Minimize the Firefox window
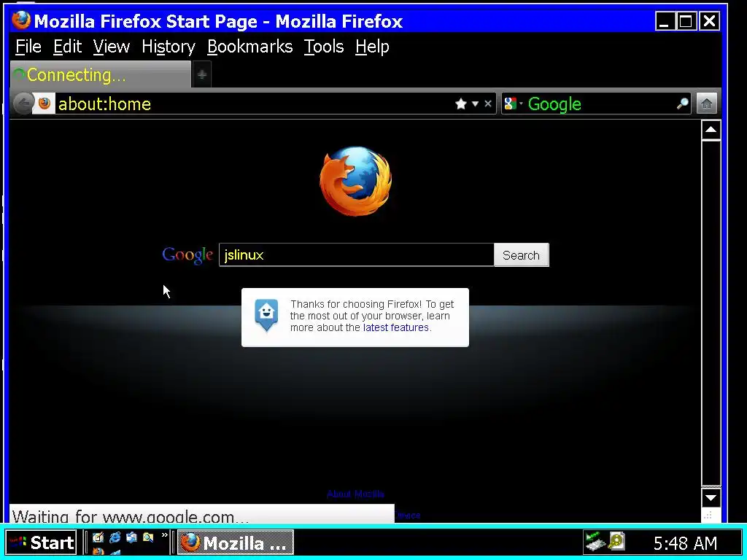The width and height of the screenshot is (747, 560). 665,21
